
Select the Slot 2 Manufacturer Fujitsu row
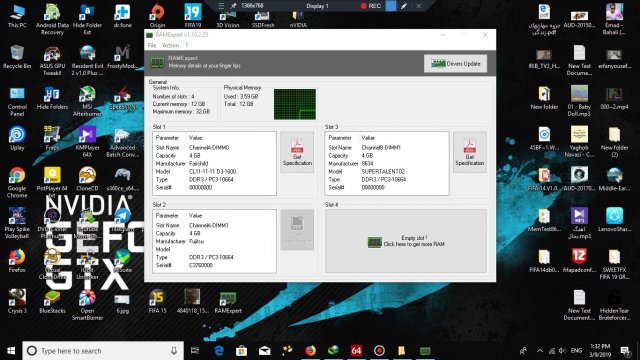214,241
